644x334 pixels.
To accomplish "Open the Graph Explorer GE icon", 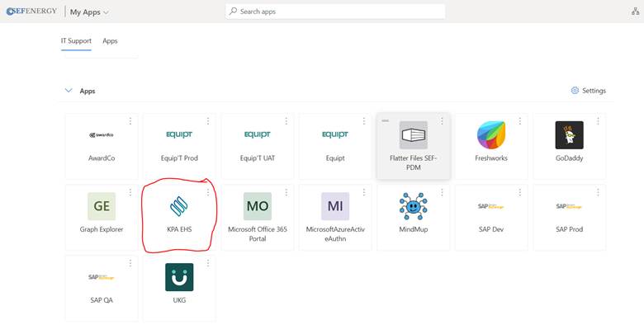I will [102, 206].
